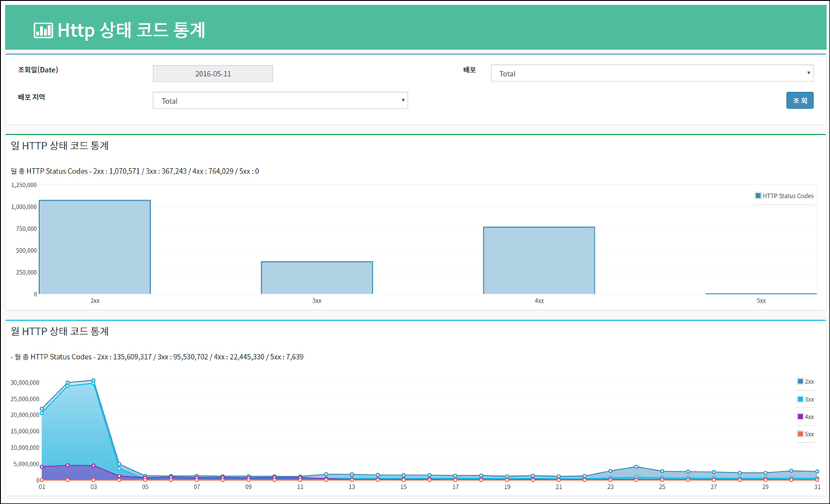Click the 조회 search button
The height and width of the screenshot is (504, 830).
pos(800,100)
